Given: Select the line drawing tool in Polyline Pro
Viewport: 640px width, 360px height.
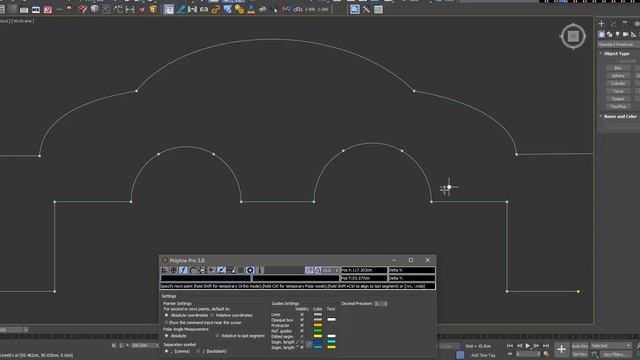Looking at the screenshot, I should 183,270.
